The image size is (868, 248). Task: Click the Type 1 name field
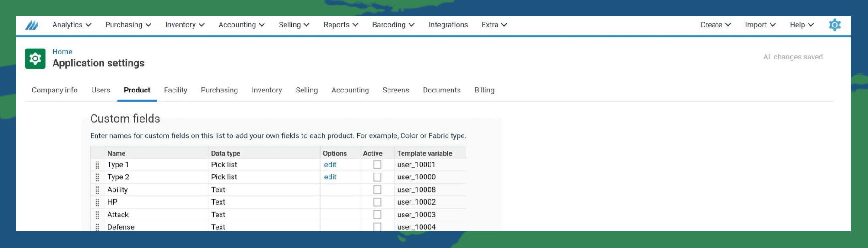156,165
